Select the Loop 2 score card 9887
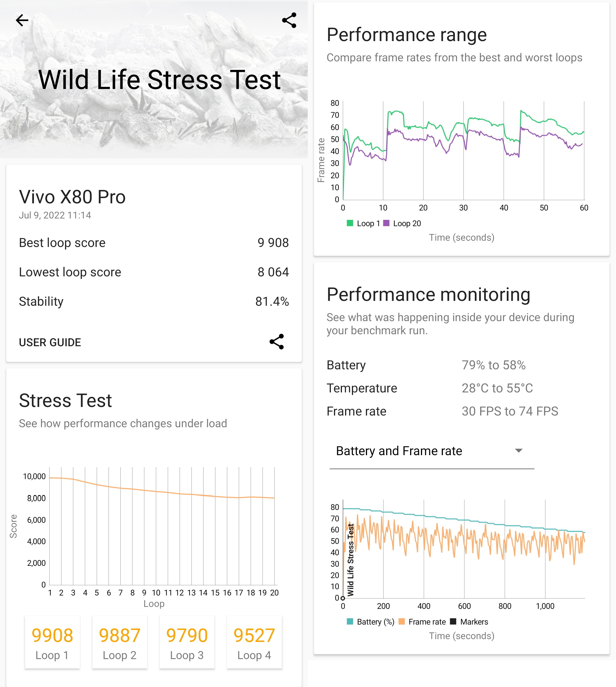616x687 pixels. coord(119,642)
